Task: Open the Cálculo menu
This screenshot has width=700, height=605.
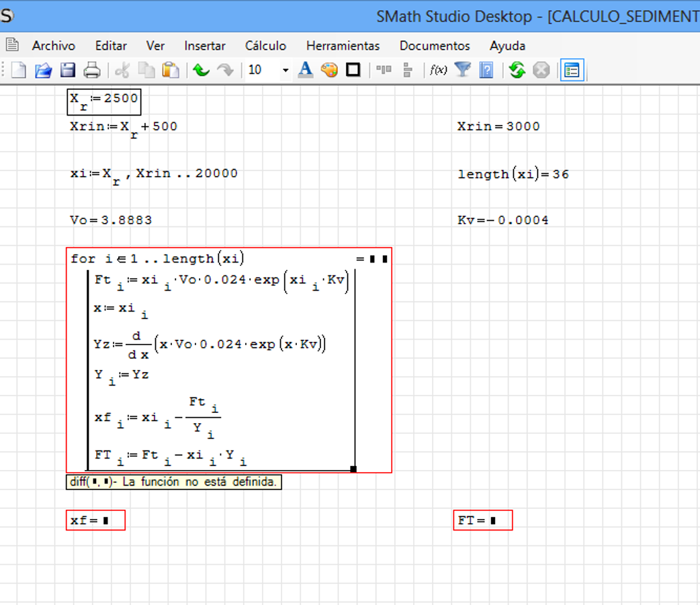Action: tap(265, 46)
